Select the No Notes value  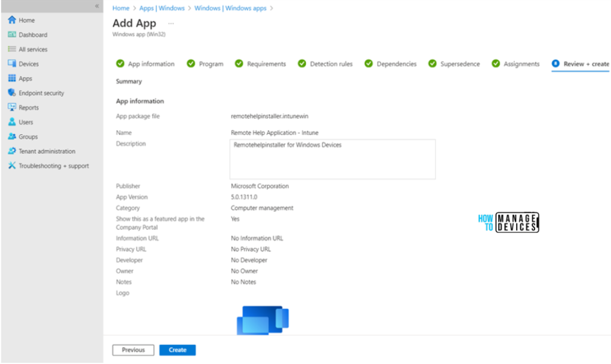point(243,282)
